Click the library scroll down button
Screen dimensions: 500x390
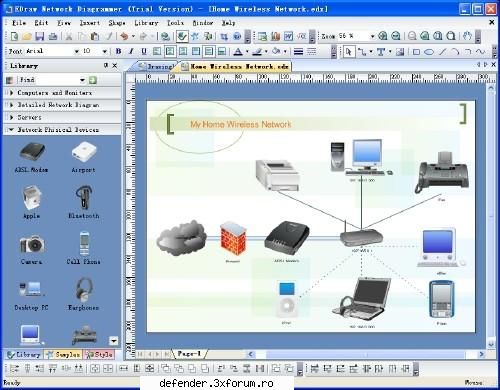point(113,341)
